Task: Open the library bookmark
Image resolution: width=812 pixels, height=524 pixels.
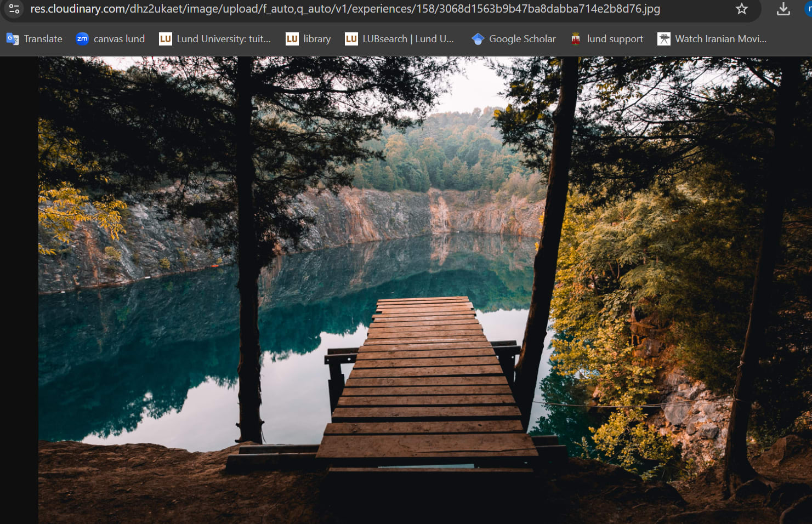Action: [308, 39]
